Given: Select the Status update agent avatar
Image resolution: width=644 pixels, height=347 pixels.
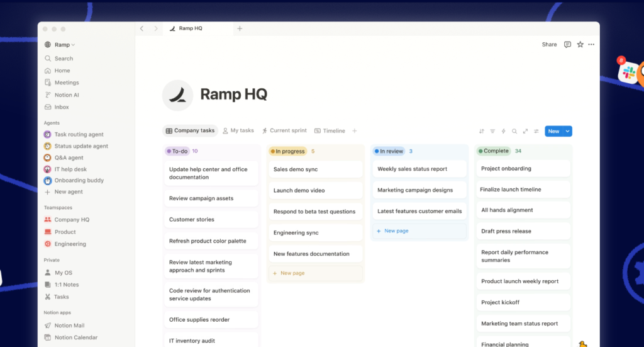Looking at the screenshot, I should (48, 146).
